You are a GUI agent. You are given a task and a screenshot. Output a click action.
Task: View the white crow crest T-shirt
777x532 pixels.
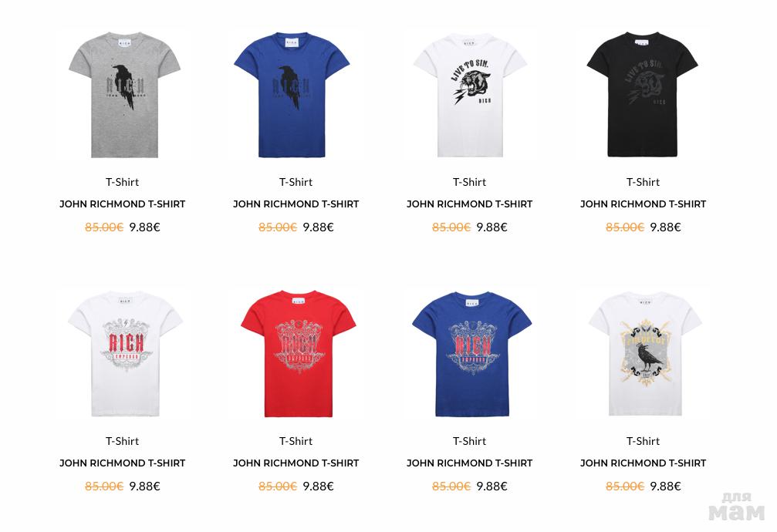pos(645,354)
